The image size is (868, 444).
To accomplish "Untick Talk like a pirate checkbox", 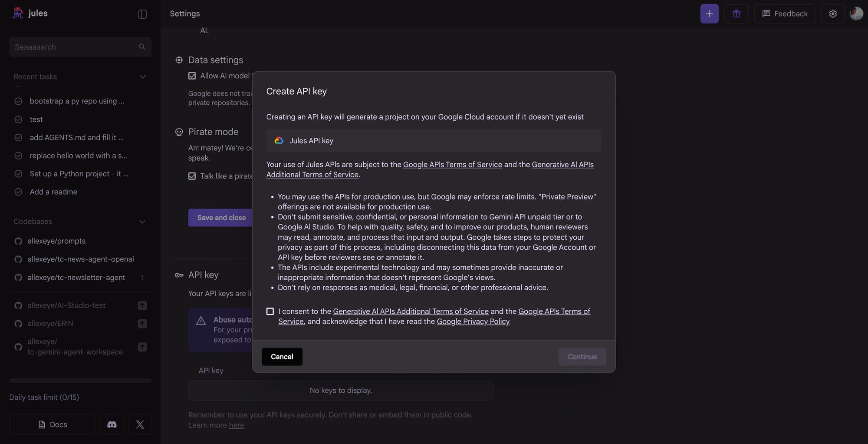I will pyautogui.click(x=192, y=176).
